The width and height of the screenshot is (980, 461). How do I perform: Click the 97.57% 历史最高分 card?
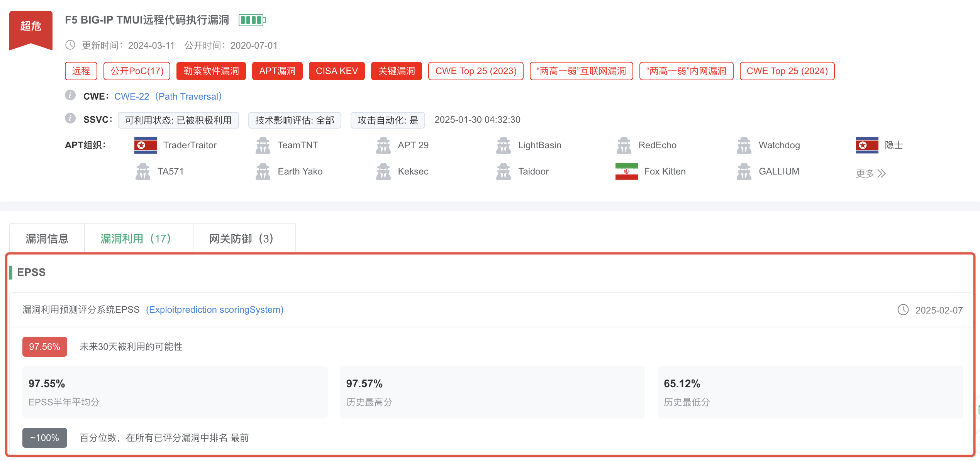492,392
